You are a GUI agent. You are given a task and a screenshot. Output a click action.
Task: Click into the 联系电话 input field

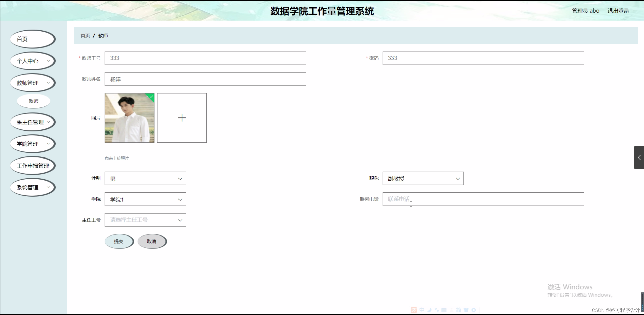pyautogui.click(x=483, y=199)
